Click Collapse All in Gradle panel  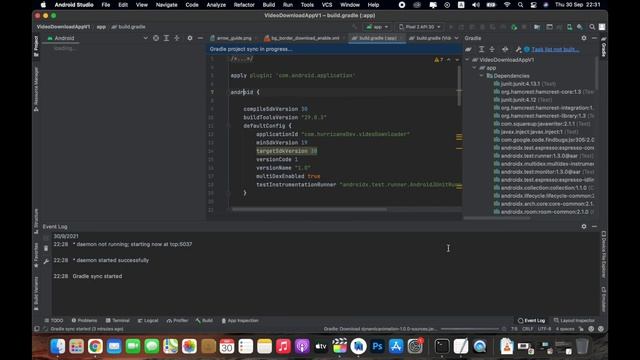coord(492,49)
